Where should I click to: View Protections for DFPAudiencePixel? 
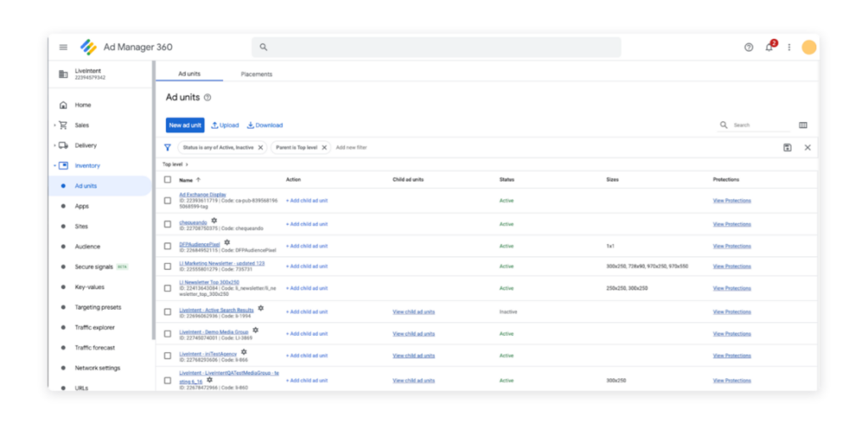click(x=732, y=246)
